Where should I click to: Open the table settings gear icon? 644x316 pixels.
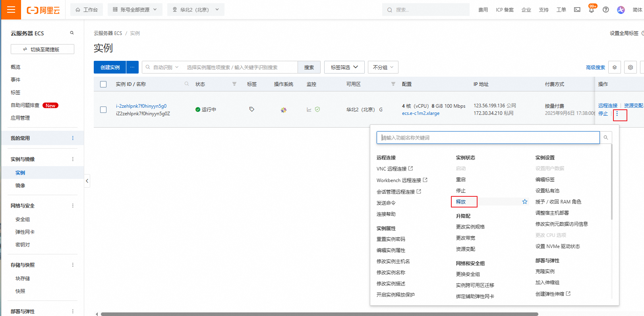click(x=630, y=67)
